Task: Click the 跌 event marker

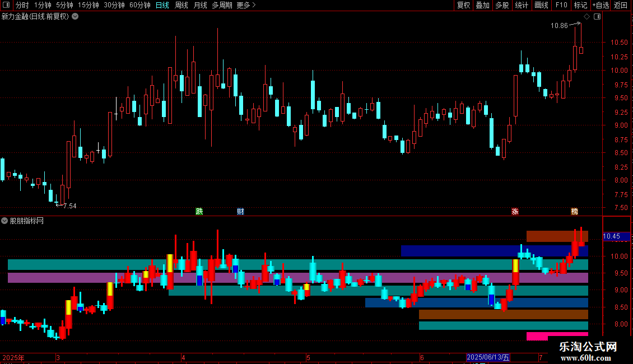Action: click(x=199, y=211)
